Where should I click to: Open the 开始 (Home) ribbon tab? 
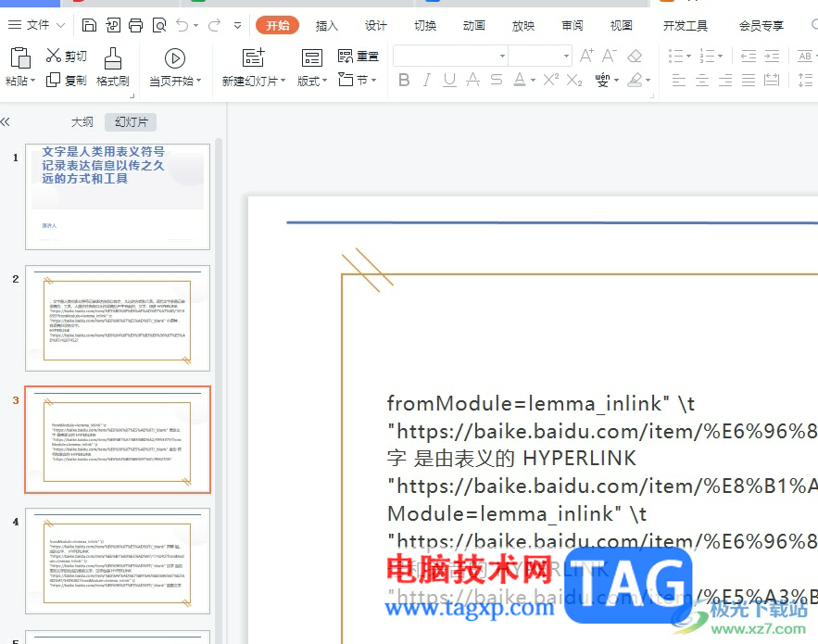278,25
